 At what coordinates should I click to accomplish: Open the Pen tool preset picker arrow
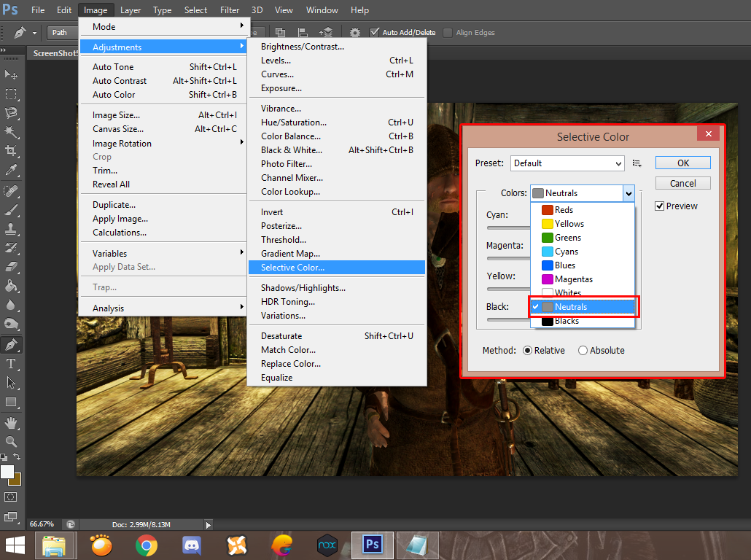[x=34, y=33]
